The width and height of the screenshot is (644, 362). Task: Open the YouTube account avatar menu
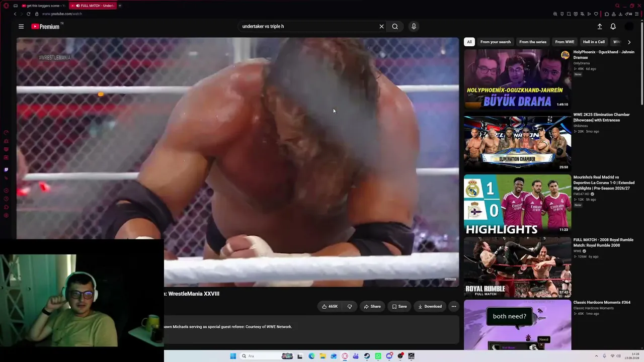(629, 27)
